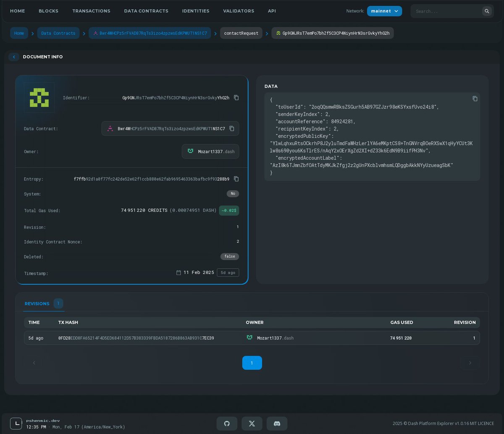Expand the Home breadcrumb chevron
The image size is (504, 434).
[33, 33]
